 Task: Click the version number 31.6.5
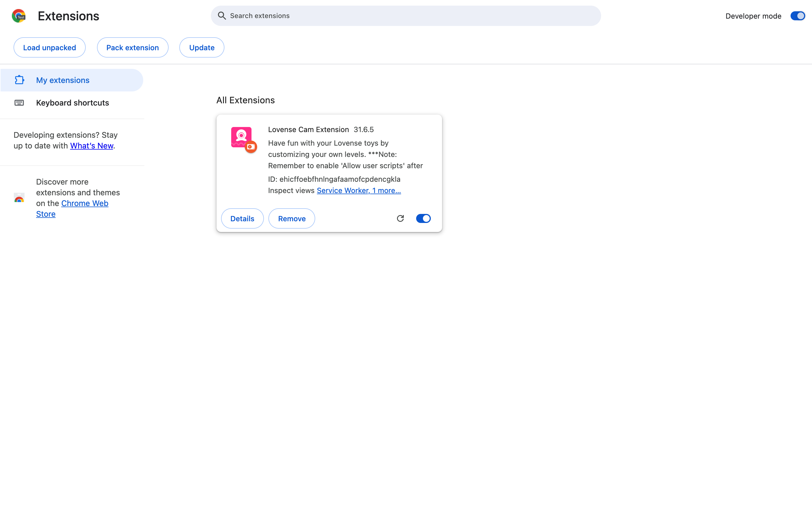pyautogui.click(x=364, y=129)
